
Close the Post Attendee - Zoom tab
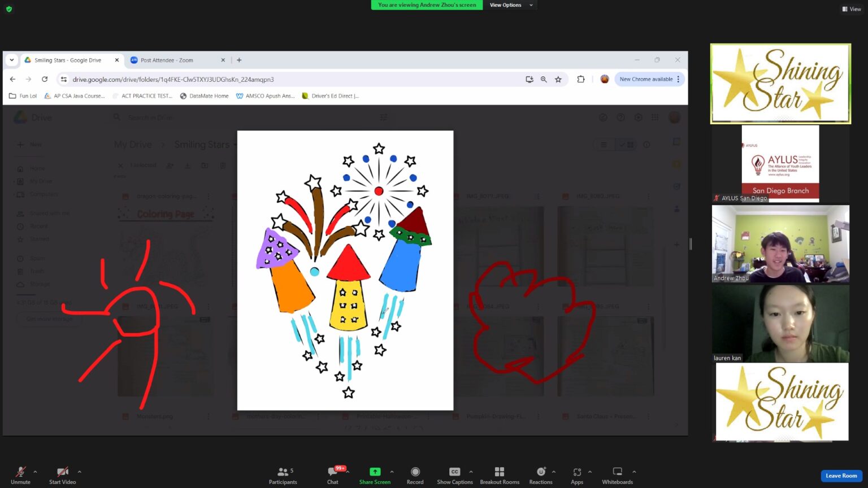(223, 60)
